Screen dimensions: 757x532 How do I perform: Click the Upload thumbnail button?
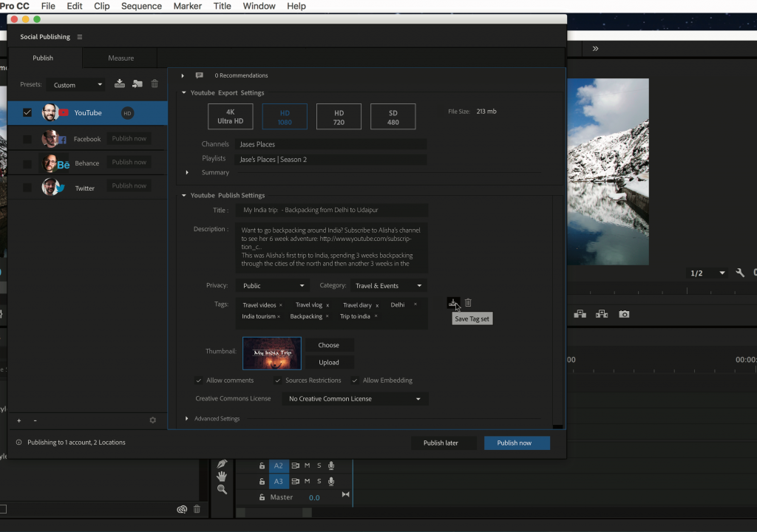pyautogui.click(x=329, y=363)
